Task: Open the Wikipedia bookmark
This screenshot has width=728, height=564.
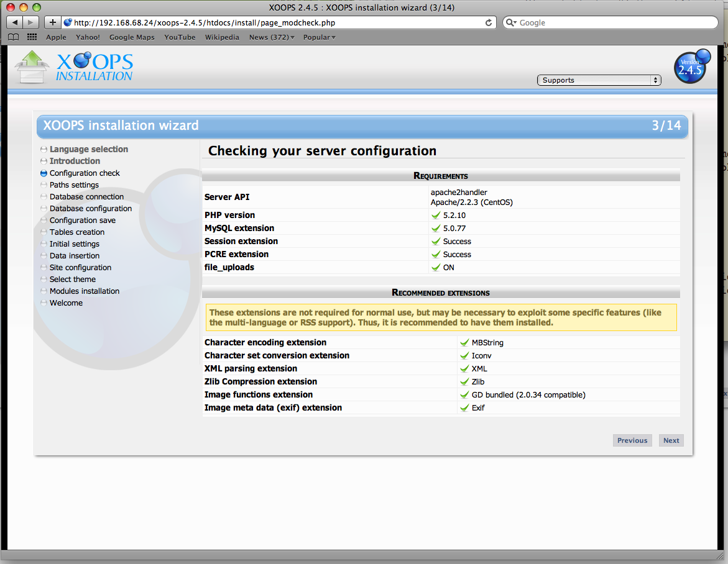Action: [x=222, y=37]
